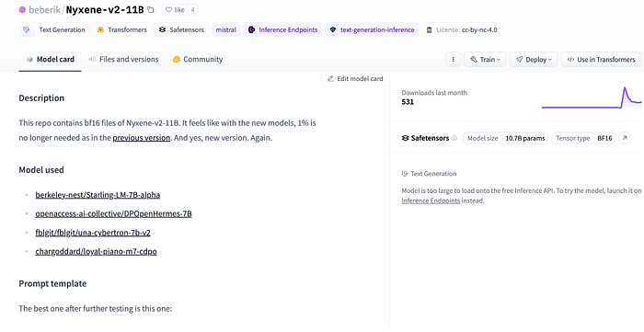Click the Model size 10.7B params badge
The image size is (644, 332).
(506, 138)
